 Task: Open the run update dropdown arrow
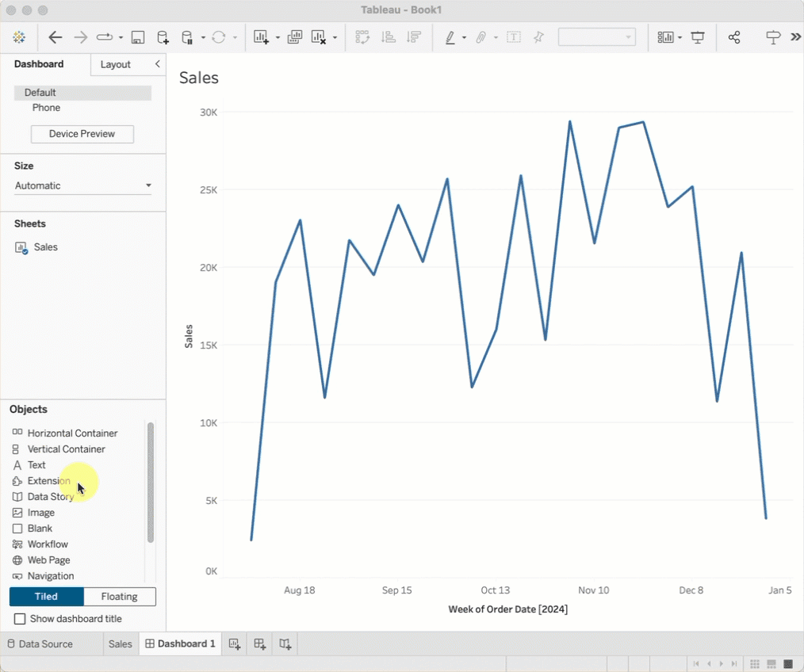click(235, 37)
